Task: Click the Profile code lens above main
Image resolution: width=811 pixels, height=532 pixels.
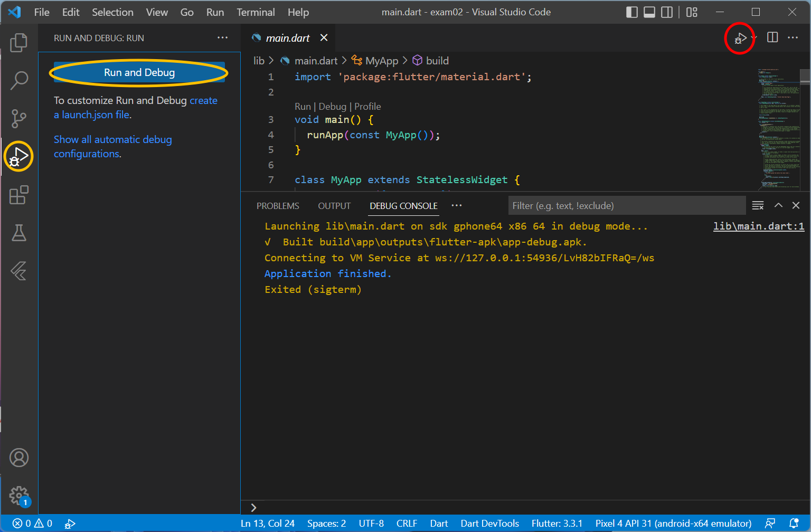Action: (367, 107)
